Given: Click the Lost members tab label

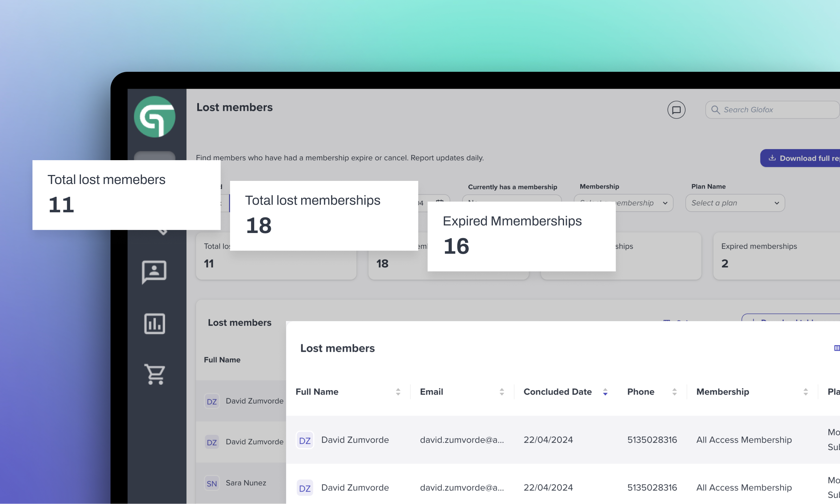Looking at the screenshot, I should [239, 323].
